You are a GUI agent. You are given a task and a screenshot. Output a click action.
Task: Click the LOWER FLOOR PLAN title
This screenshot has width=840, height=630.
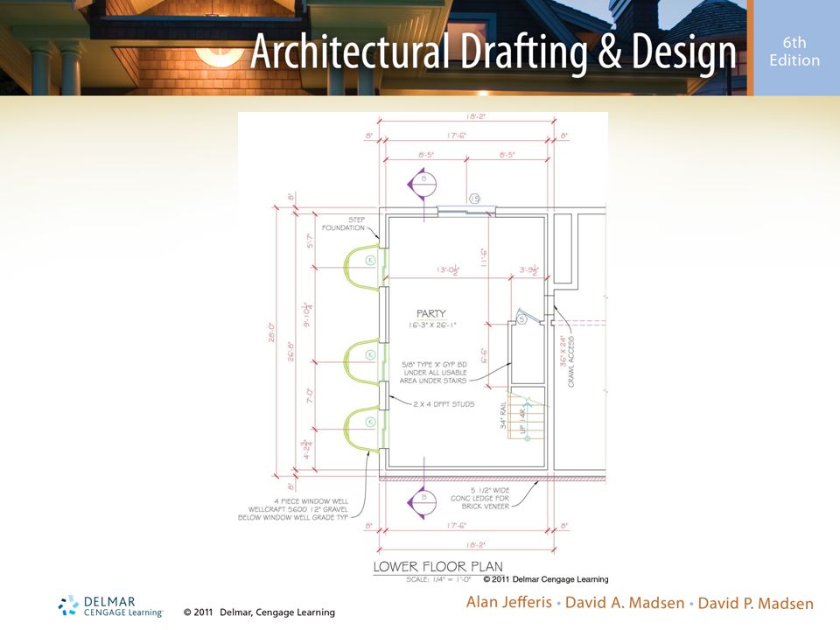437,567
